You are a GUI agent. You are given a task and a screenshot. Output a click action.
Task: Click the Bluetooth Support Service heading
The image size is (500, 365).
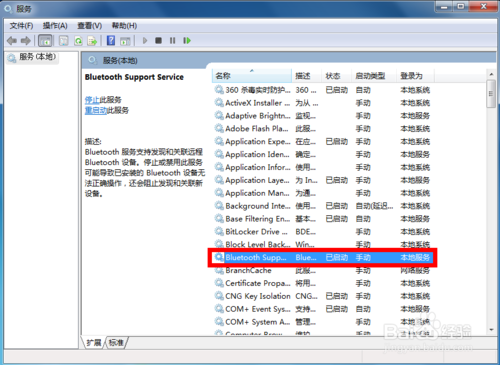click(x=134, y=77)
